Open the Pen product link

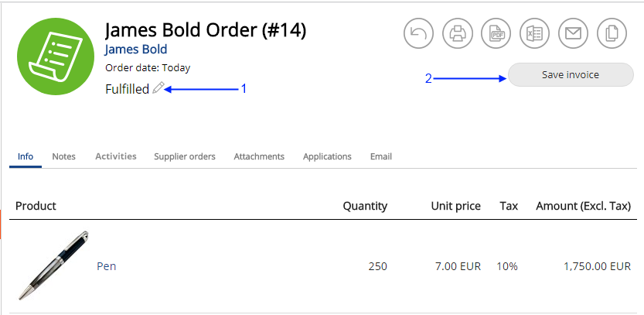107,266
